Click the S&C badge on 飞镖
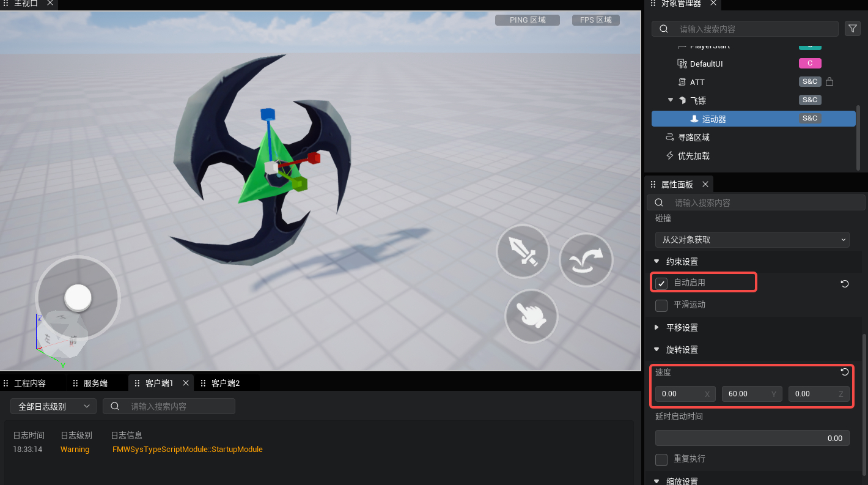The image size is (868, 485). point(810,100)
